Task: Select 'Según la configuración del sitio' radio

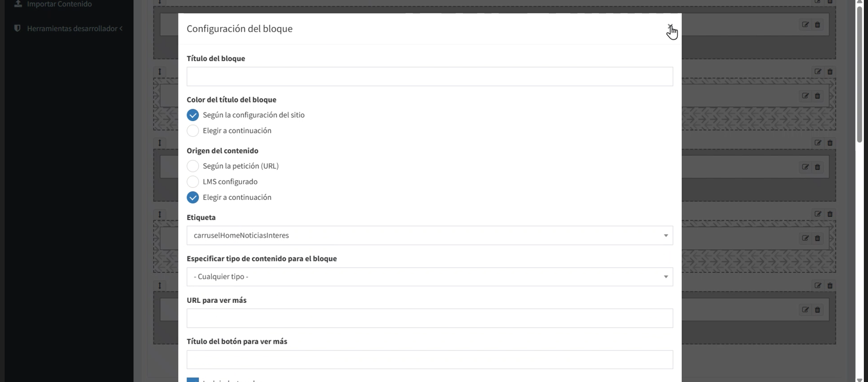Action: [193, 115]
